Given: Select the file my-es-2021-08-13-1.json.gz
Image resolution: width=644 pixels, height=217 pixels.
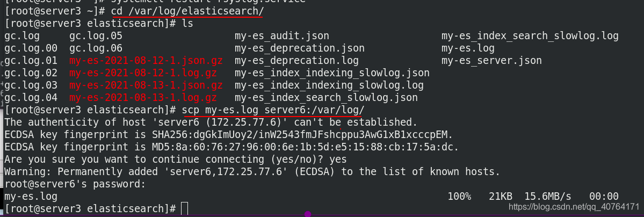Looking at the screenshot, I should click(x=146, y=85).
